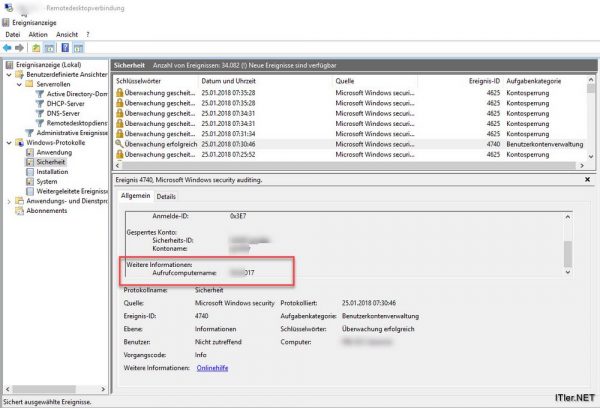This screenshot has width=600, height=408.
Task: Open the Ansicht menu
Action: [x=65, y=34]
